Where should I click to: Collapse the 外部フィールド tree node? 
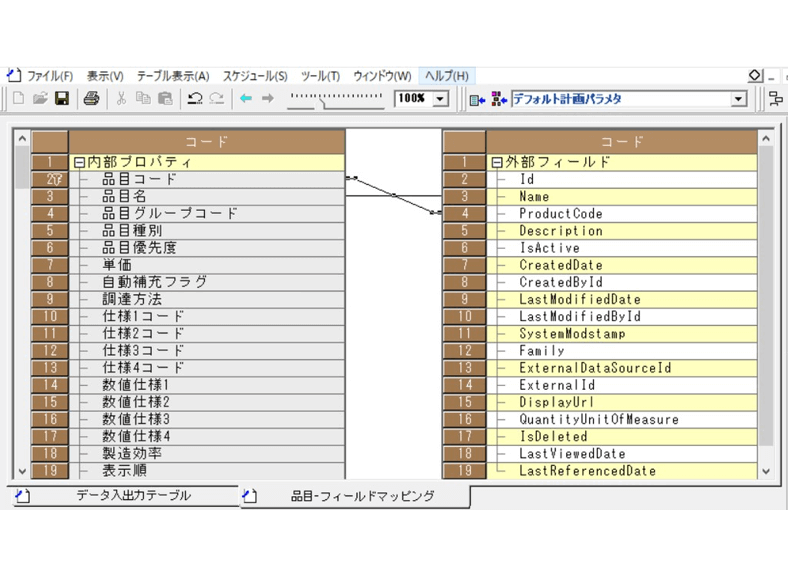click(x=497, y=162)
